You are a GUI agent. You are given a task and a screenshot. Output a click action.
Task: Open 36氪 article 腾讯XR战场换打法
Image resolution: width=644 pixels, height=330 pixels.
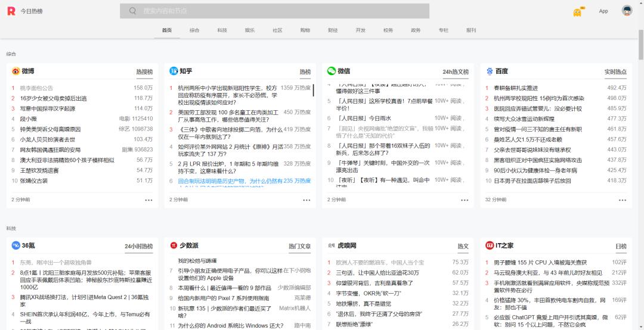(x=85, y=301)
